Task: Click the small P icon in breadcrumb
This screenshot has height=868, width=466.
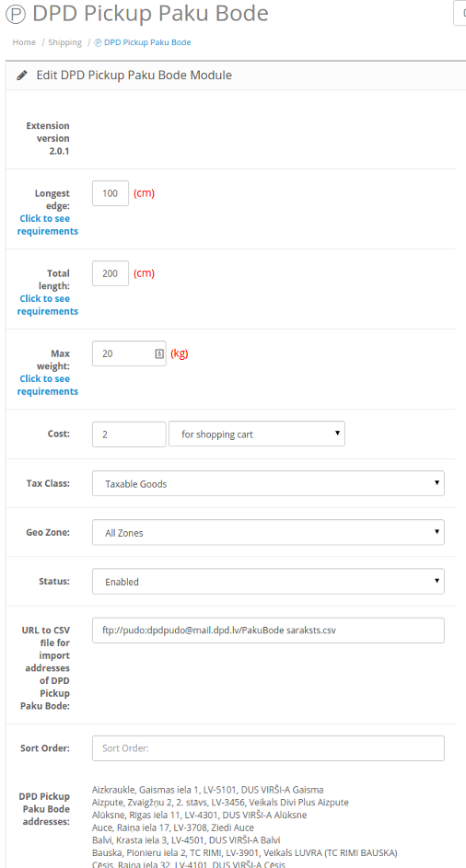Action: click(98, 42)
